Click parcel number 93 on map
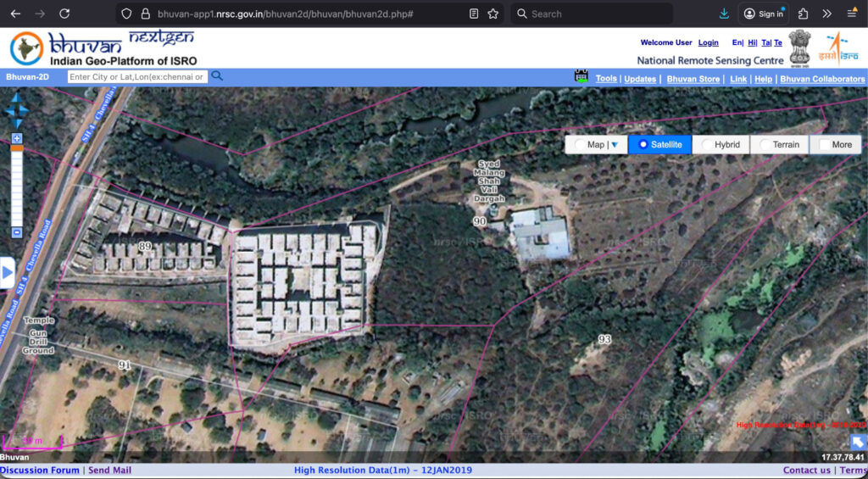Screen dimensions: 868x479 click(604, 339)
